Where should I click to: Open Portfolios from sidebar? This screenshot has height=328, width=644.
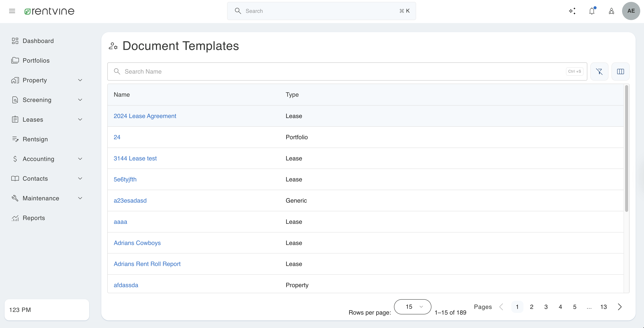pyautogui.click(x=36, y=60)
